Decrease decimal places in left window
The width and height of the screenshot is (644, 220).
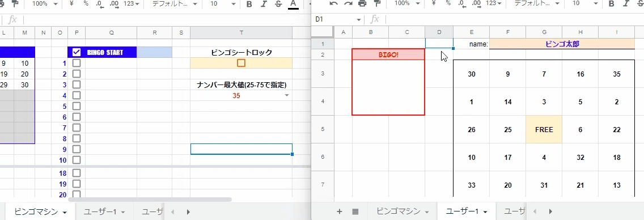click(99, 4)
